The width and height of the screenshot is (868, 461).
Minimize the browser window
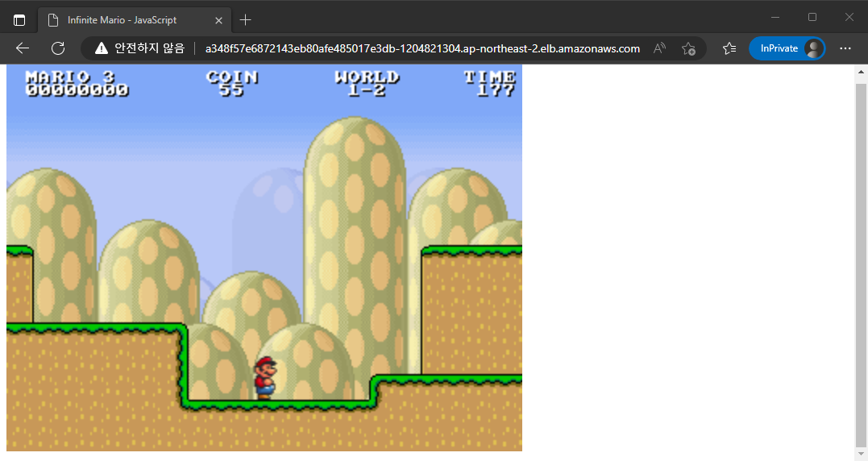click(x=775, y=17)
